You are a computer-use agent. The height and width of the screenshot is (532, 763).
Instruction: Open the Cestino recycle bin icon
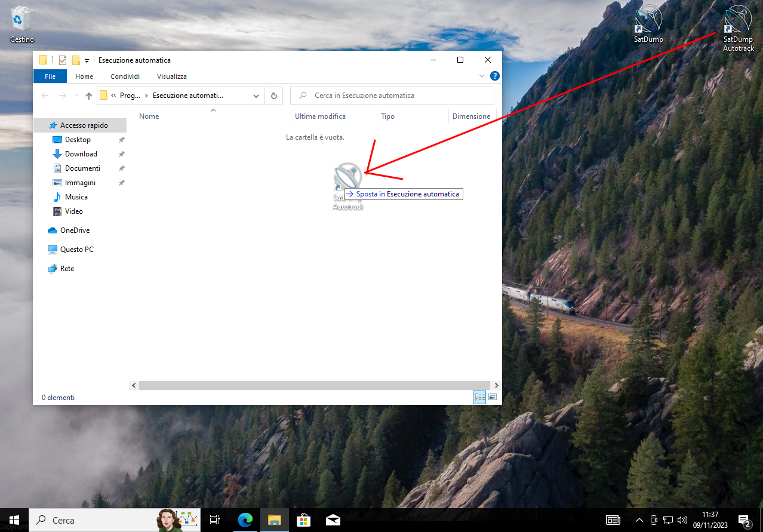point(22,25)
